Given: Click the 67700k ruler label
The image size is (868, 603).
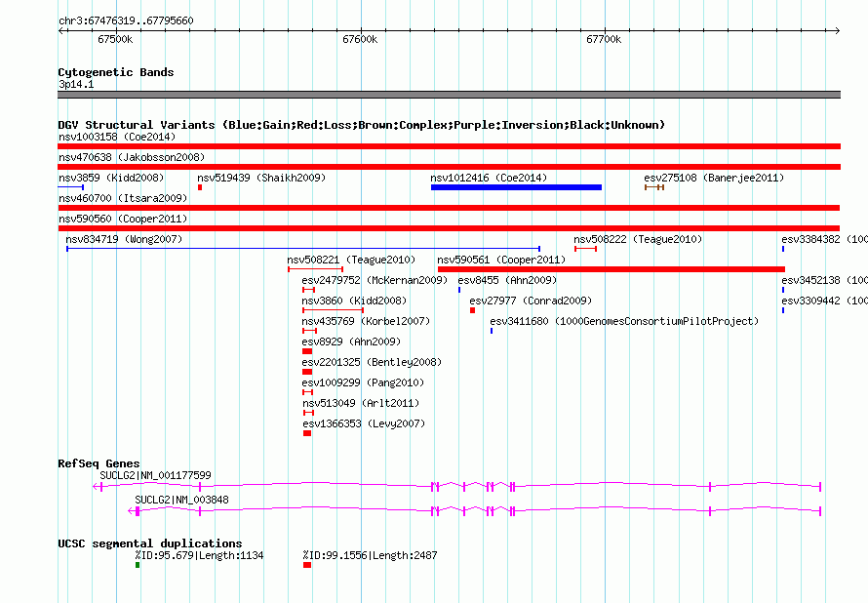Looking at the screenshot, I should (x=604, y=39).
